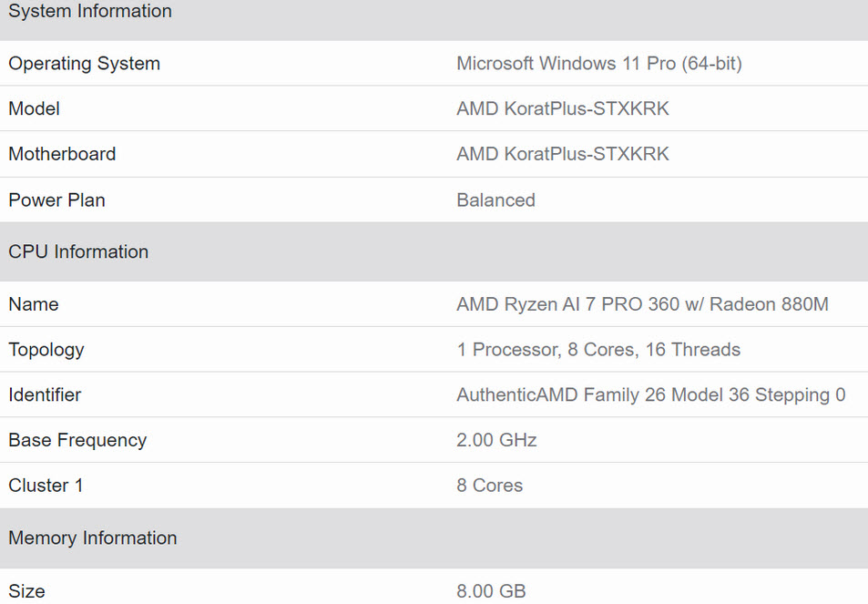Click the 1 Processor, 8 Cores, 16 Threads value

(x=597, y=350)
